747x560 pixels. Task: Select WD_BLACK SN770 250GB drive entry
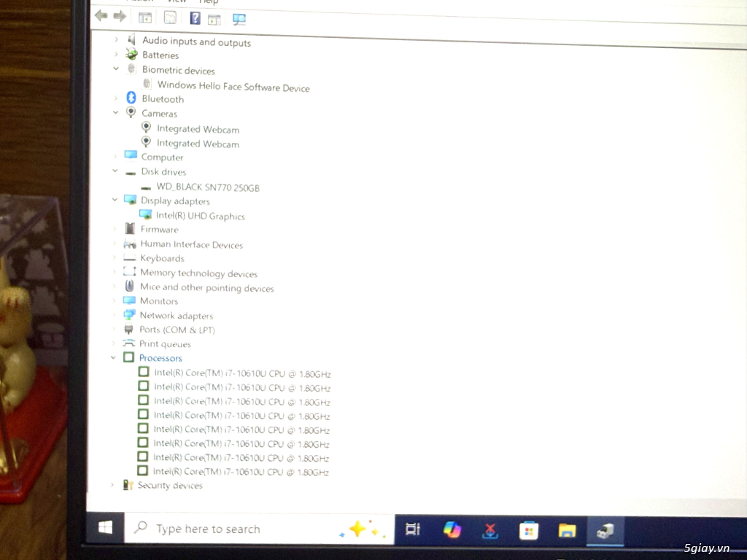208,187
